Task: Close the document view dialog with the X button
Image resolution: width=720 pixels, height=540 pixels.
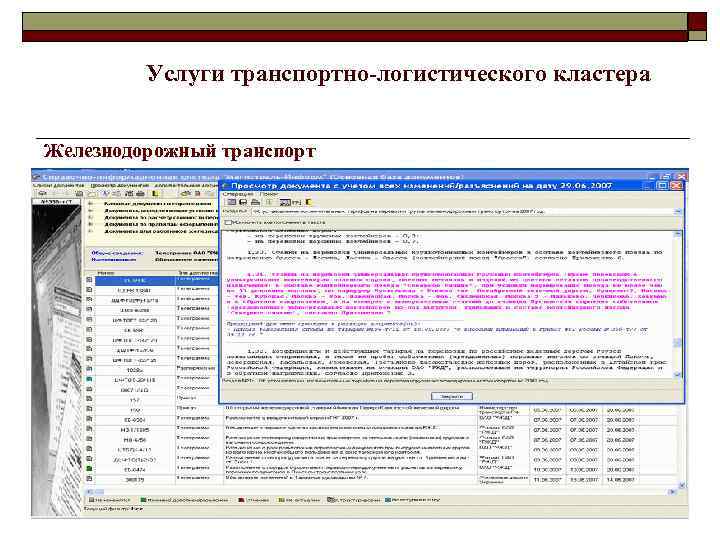Action: pos(676,186)
